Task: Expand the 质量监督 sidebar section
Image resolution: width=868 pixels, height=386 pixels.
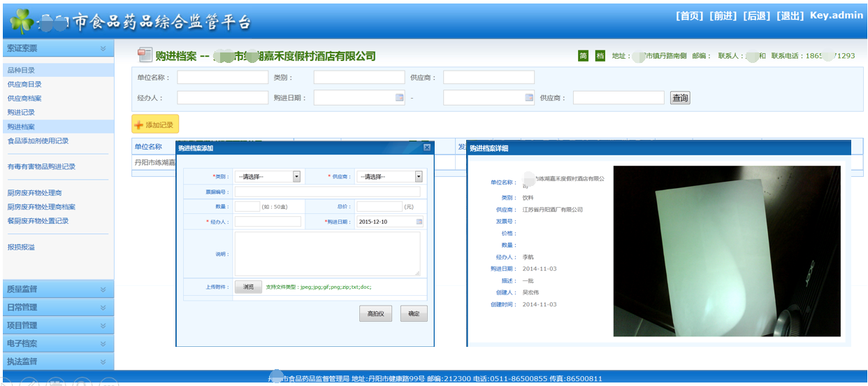Action: click(103, 289)
